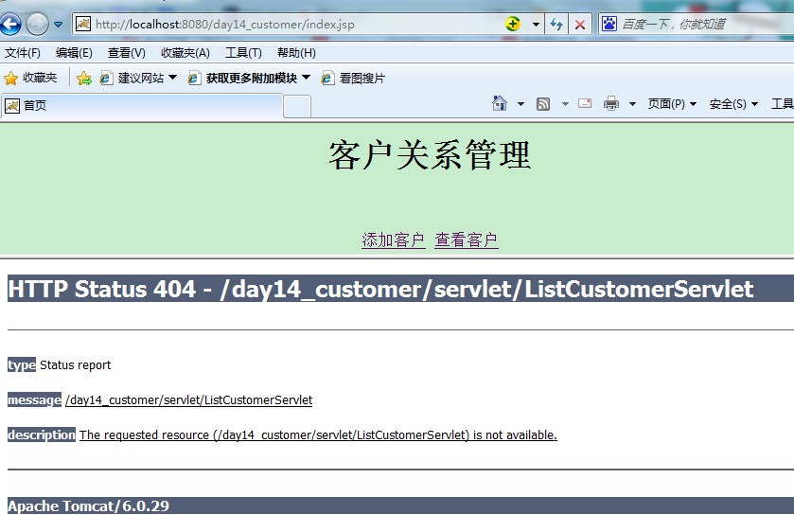The image size is (794, 532).
Task: Click the Forward navigation arrow button
Action: (x=37, y=24)
